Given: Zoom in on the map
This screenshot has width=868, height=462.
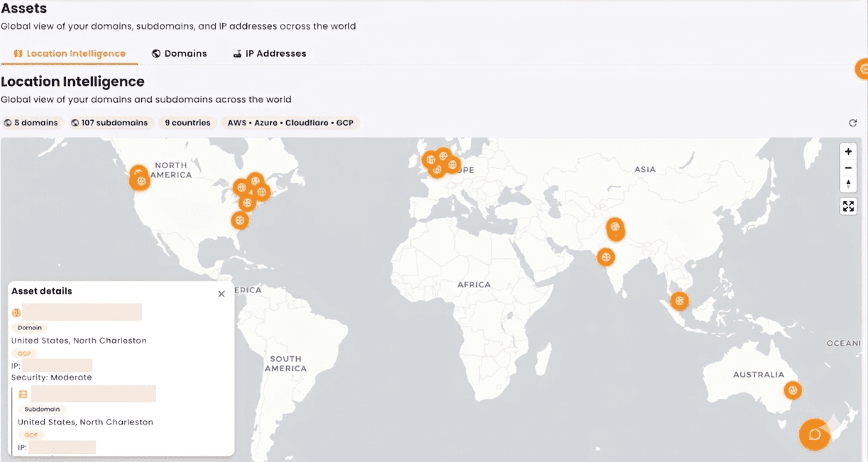Looking at the screenshot, I should (848, 151).
